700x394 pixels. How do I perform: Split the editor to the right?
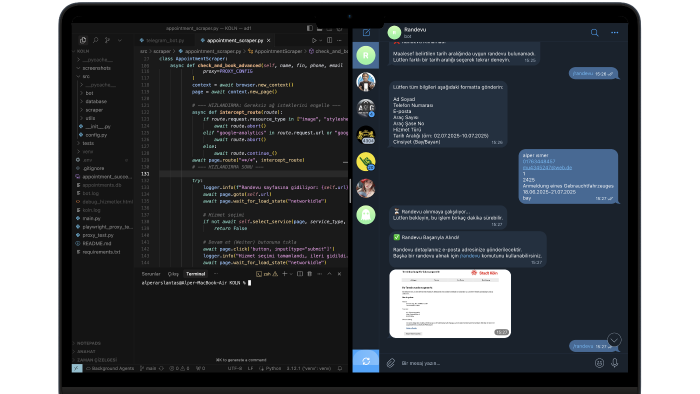[329, 40]
